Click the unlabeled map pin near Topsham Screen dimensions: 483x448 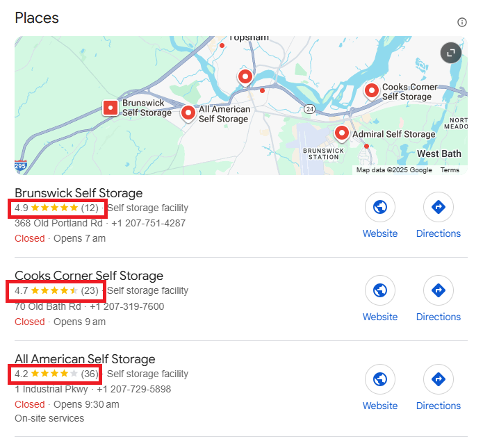(245, 76)
